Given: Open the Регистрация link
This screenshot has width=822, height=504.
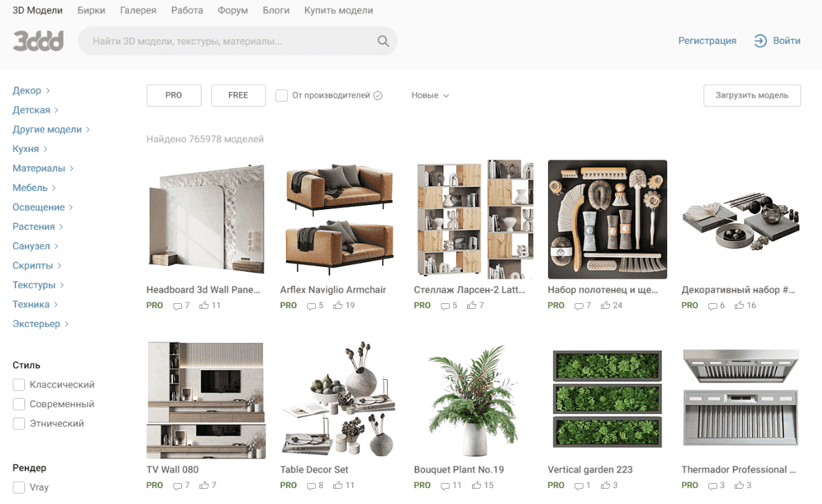Looking at the screenshot, I should click(707, 40).
